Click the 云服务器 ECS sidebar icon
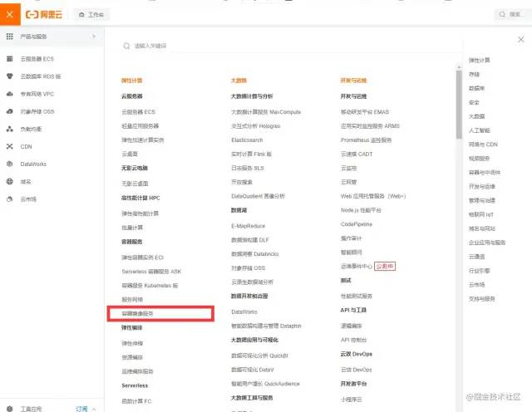 point(9,59)
